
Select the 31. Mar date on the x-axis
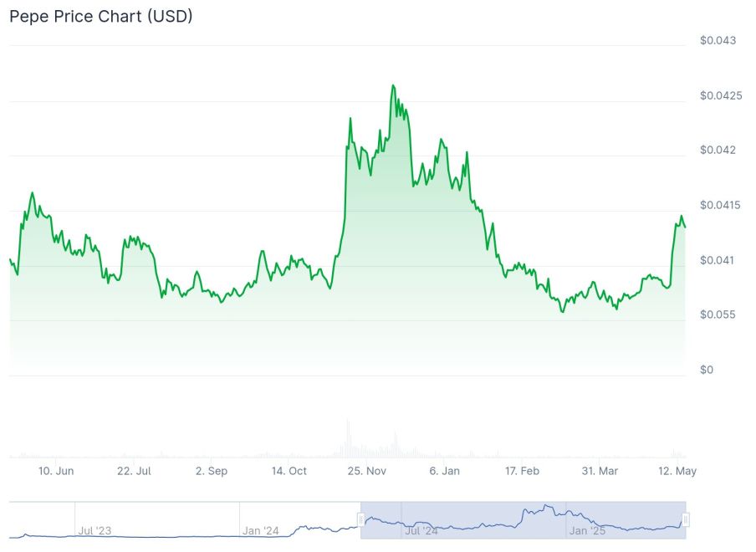coord(600,471)
